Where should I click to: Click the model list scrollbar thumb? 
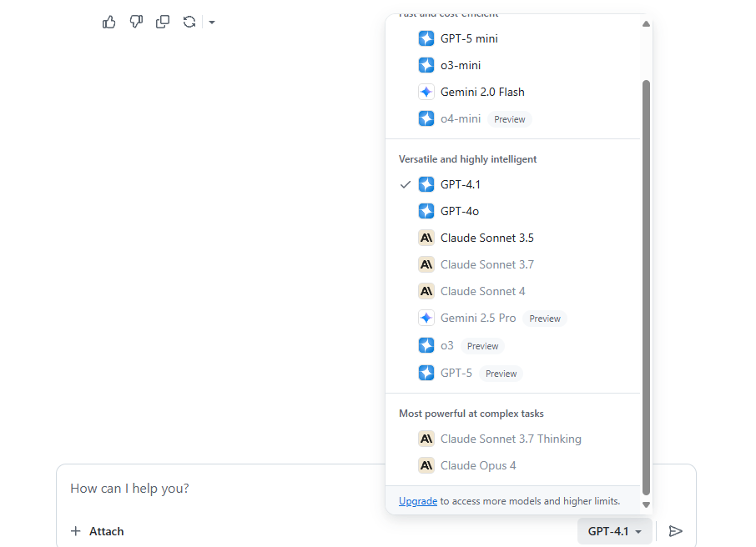tap(646, 287)
